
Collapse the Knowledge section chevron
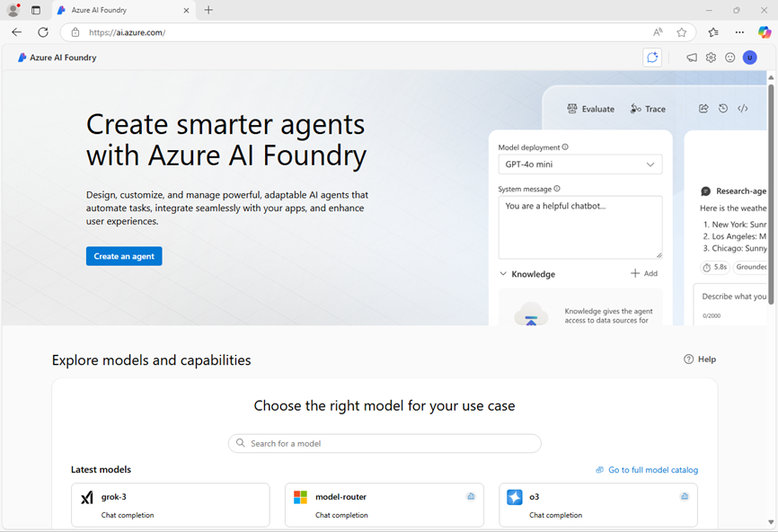point(503,273)
